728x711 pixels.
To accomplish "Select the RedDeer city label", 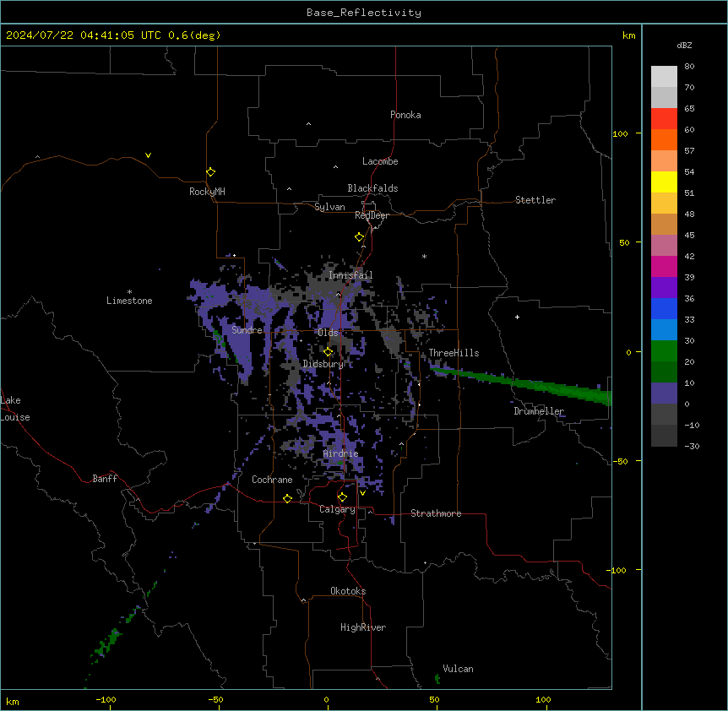I will point(372,215).
